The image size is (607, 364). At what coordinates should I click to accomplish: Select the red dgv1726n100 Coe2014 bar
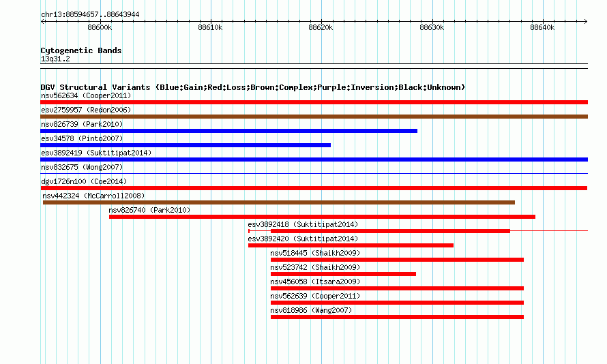click(314, 188)
